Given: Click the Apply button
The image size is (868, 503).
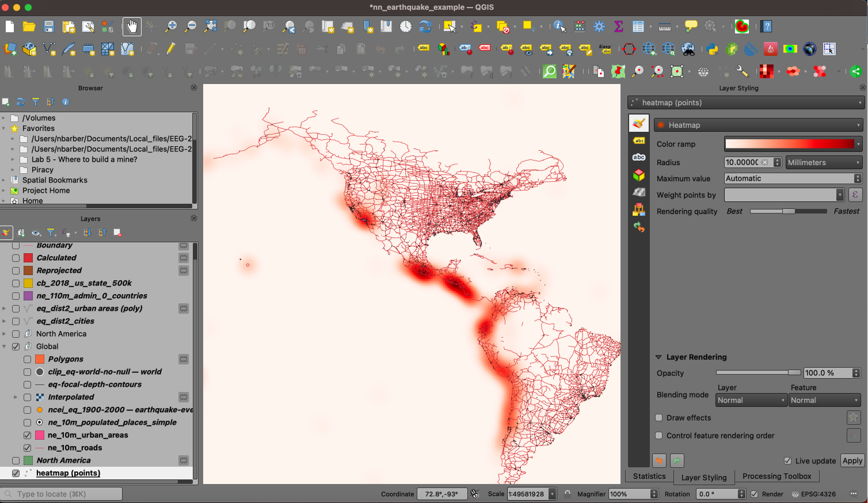Looking at the screenshot, I should [x=852, y=460].
